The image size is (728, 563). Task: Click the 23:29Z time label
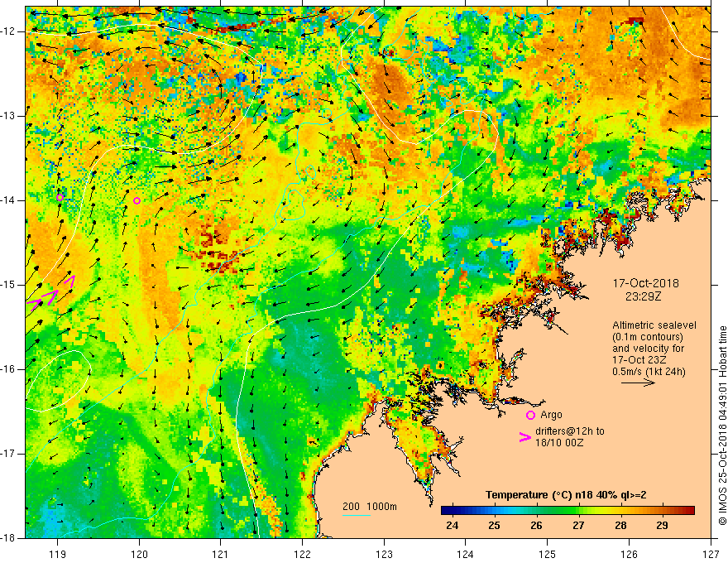click(643, 296)
